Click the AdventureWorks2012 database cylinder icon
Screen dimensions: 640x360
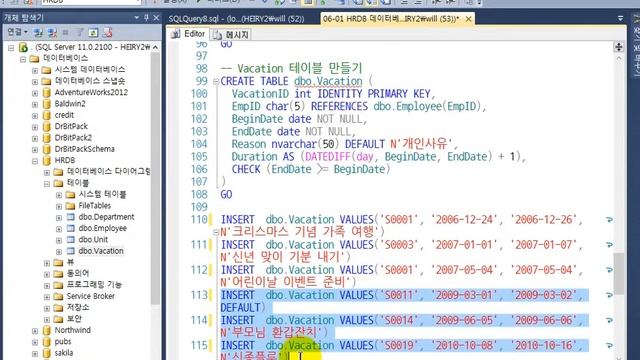coord(47,93)
